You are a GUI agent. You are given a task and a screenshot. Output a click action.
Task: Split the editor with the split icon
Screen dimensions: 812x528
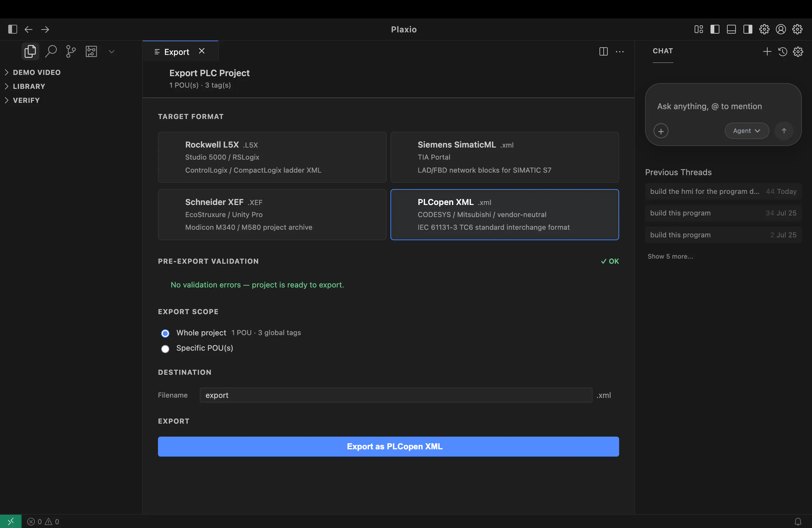(x=603, y=51)
